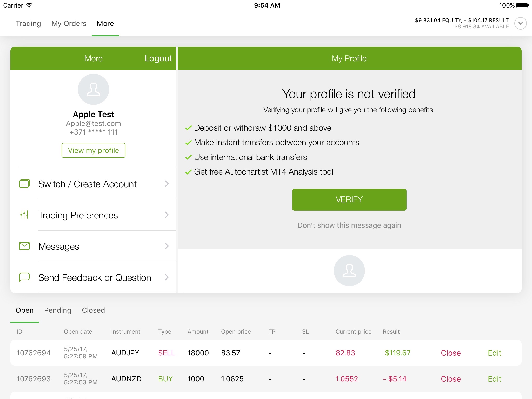Click Logout from the More panel
This screenshot has width=532, height=399.
coord(158,58)
